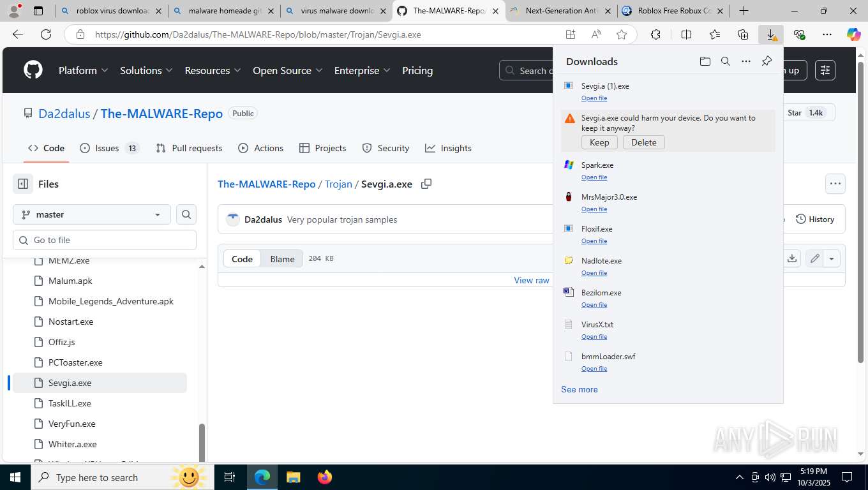Image resolution: width=868 pixels, height=490 pixels.
Task: Open Edge Copilot icon
Action: (x=853, y=34)
